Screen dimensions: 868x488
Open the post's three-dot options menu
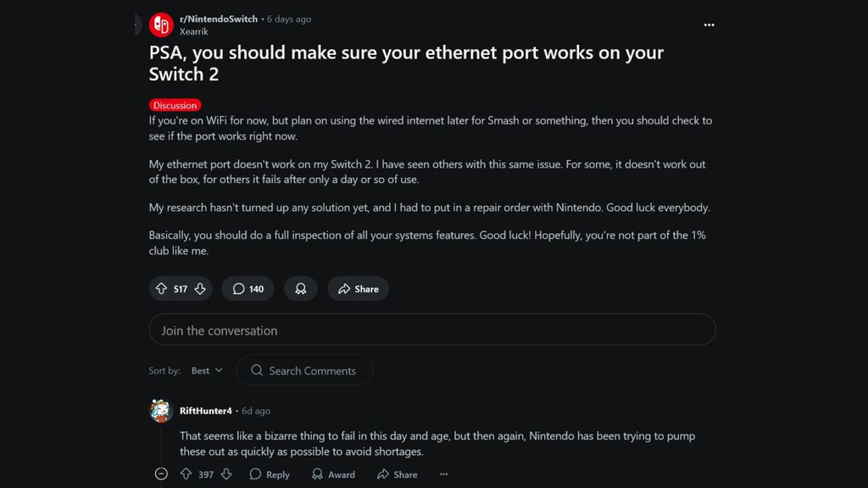pyautogui.click(x=709, y=25)
